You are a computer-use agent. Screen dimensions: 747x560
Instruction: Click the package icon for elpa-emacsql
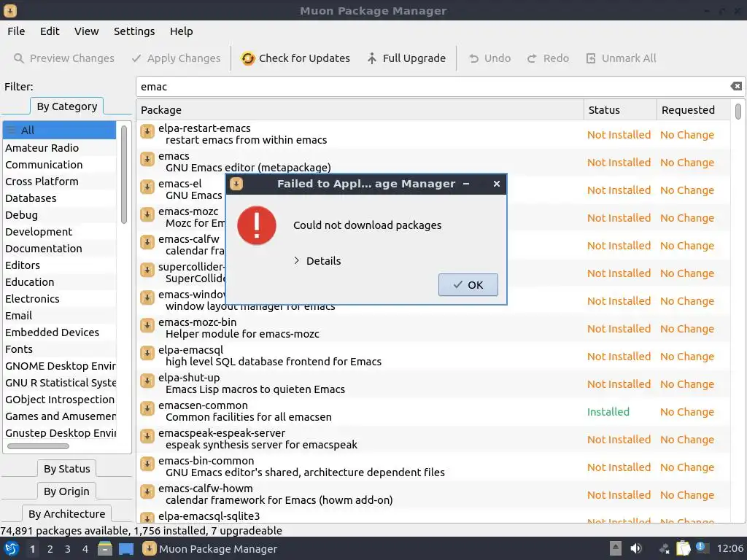[147, 352]
